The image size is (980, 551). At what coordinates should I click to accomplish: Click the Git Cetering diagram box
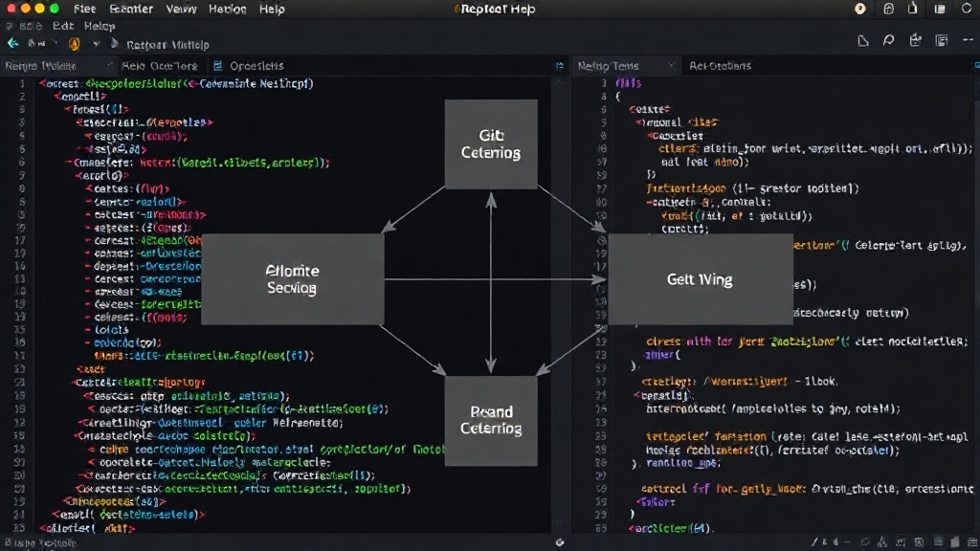pos(491,144)
